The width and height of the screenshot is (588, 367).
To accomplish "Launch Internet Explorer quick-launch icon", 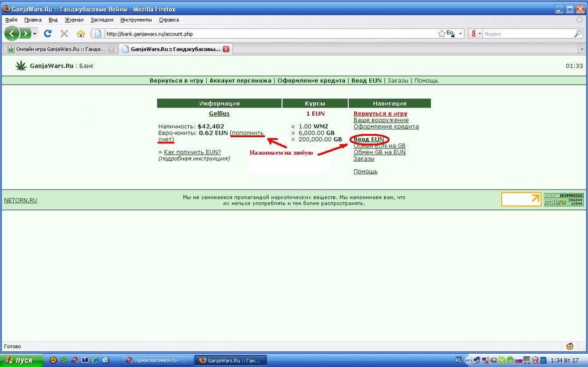I will [x=95, y=360].
